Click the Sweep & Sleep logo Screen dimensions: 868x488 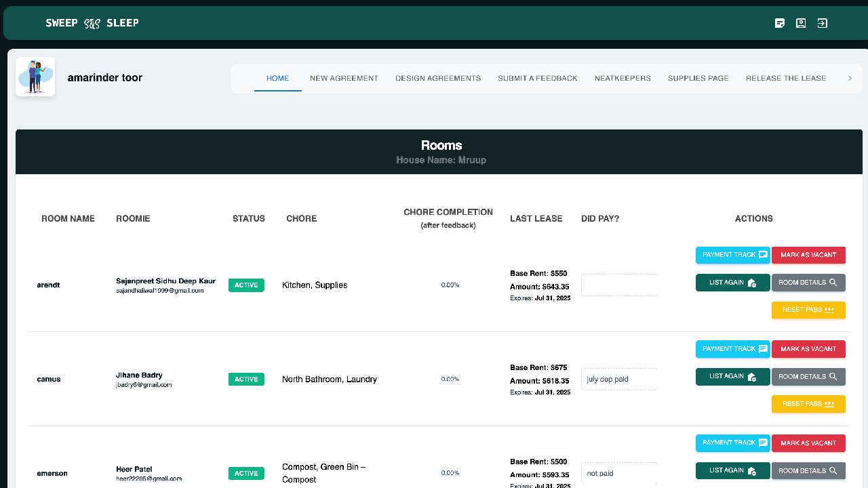point(92,23)
